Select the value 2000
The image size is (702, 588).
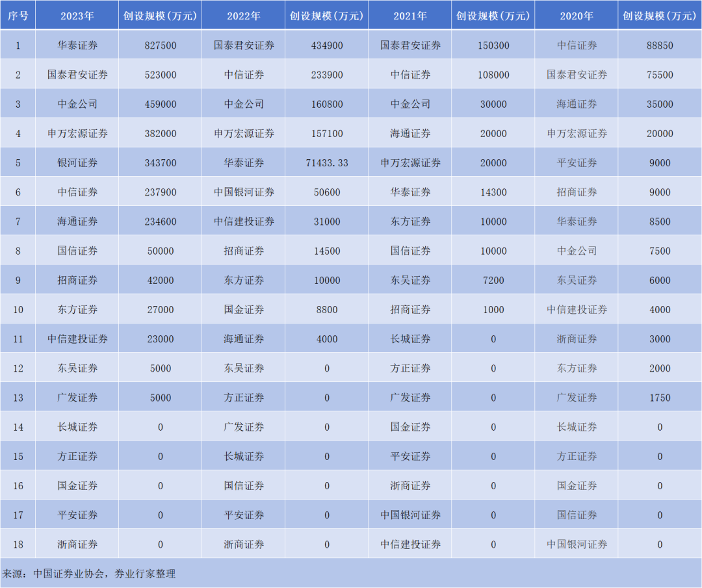[660, 368]
